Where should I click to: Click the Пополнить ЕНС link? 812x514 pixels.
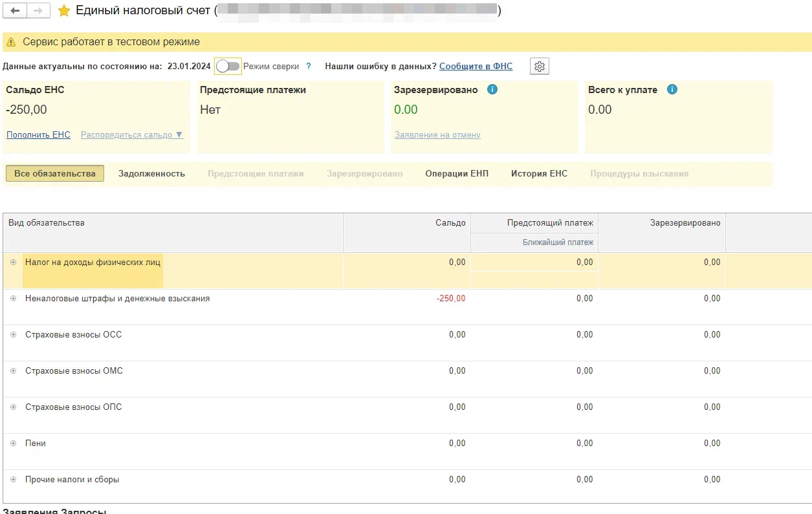[38, 135]
